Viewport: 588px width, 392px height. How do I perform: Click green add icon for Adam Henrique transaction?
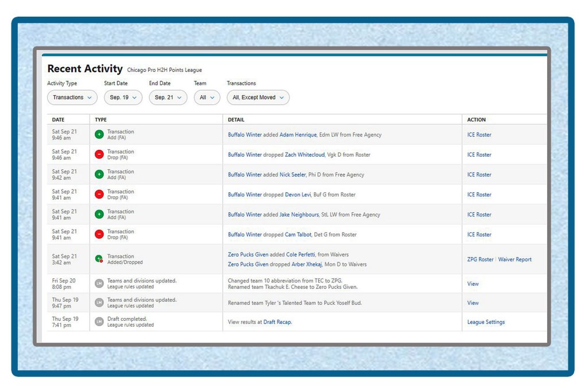[x=99, y=135]
